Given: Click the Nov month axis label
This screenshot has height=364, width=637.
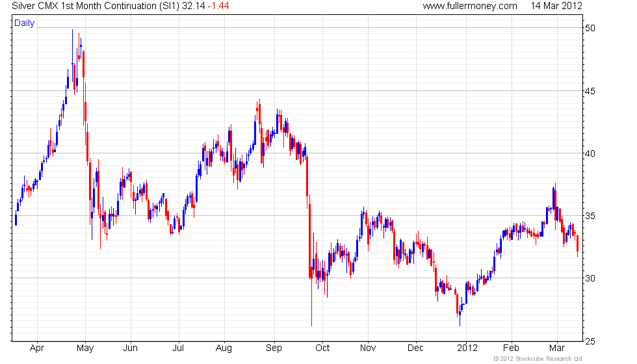Looking at the screenshot, I should 368,348.
